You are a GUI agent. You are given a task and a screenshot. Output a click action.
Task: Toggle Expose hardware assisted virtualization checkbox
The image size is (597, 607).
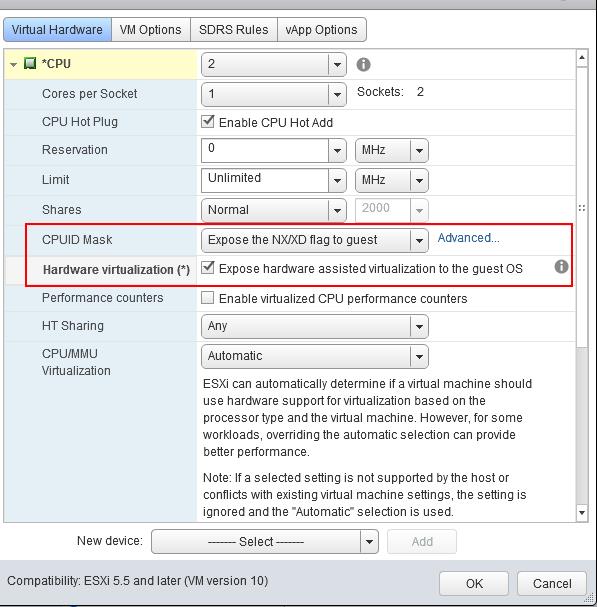click(x=208, y=268)
